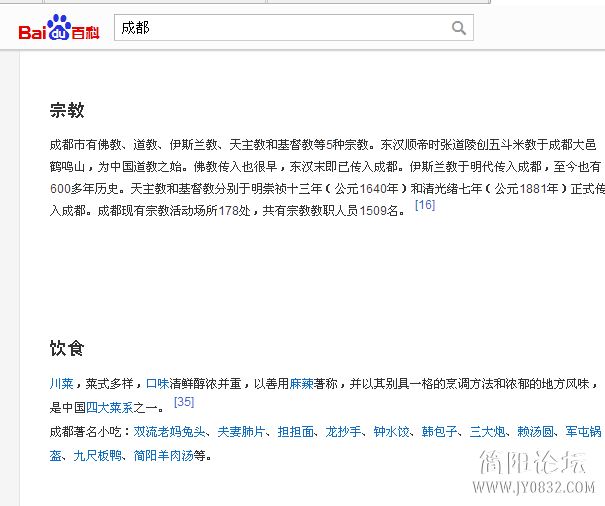Click the text 宗教活动场所178处

tap(198, 211)
